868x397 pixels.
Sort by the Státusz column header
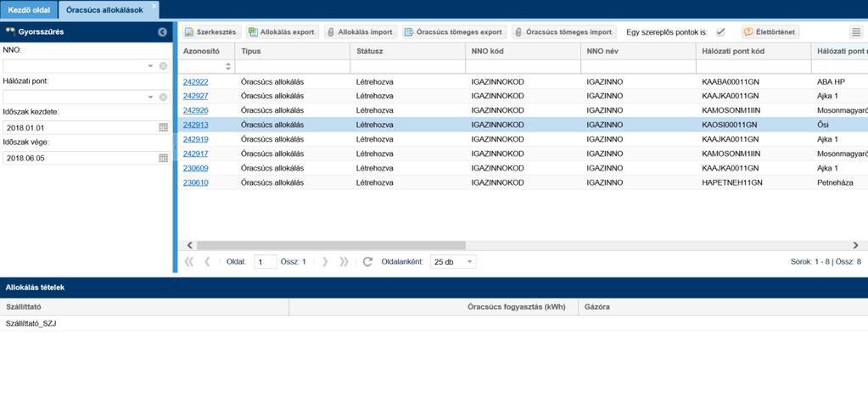pyautogui.click(x=407, y=51)
